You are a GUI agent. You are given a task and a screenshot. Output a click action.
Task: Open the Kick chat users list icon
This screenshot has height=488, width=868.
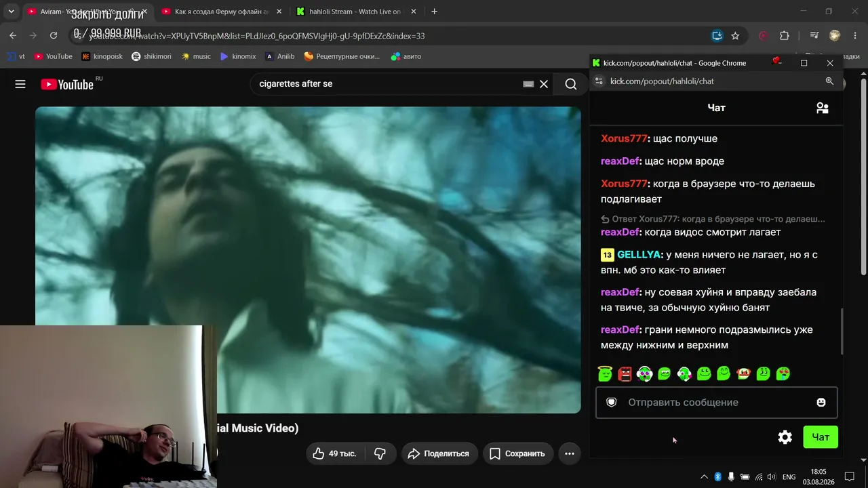click(x=823, y=108)
